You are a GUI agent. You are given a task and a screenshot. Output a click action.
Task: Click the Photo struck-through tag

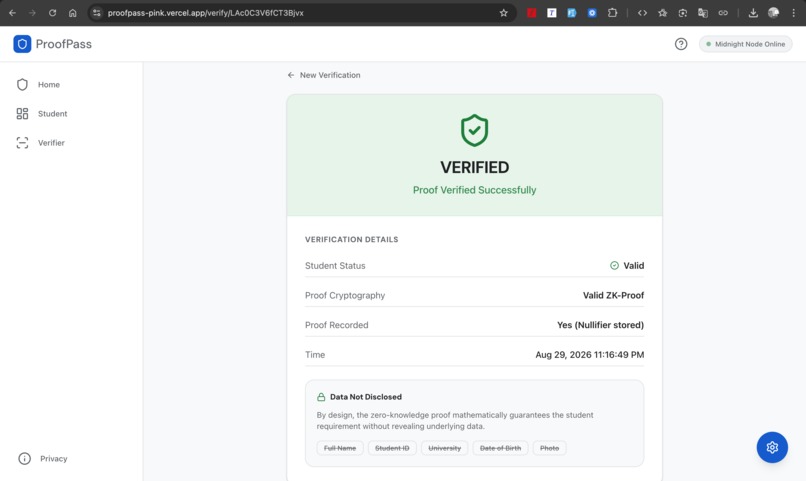point(549,448)
